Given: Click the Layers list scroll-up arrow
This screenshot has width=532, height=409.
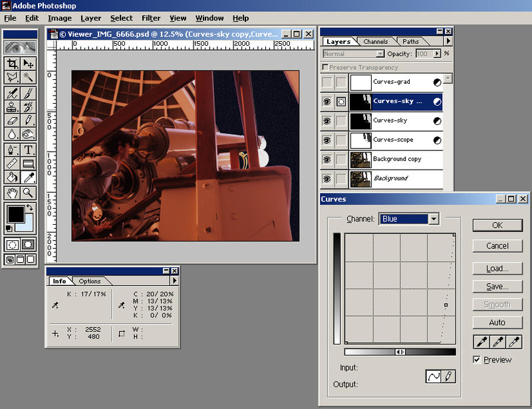Looking at the screenshot, I should (x=448, y=78).
